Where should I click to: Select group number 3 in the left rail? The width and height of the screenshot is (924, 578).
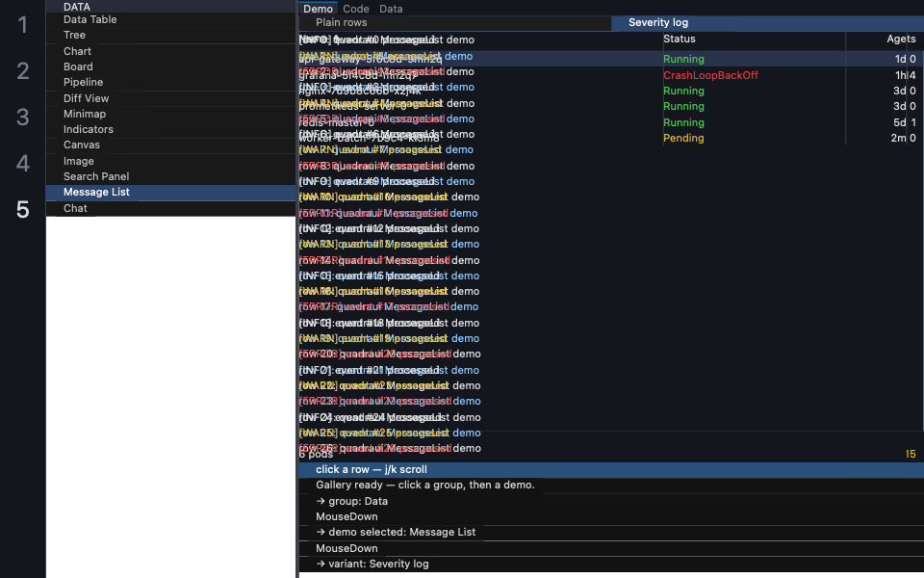point(23,117)
